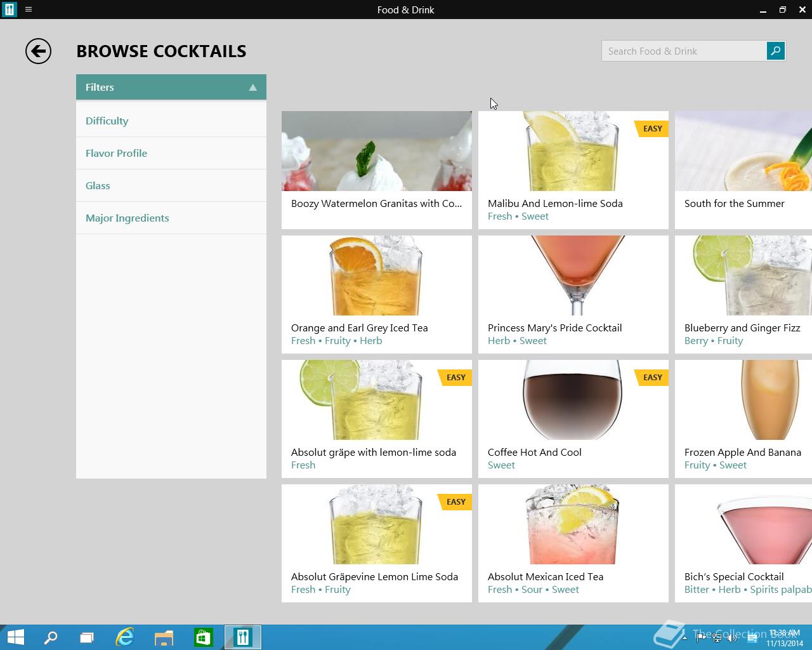This screenshot has height=650, width=812.
Task: Expand the Glass filter
Action: click(x=171, y=185)
